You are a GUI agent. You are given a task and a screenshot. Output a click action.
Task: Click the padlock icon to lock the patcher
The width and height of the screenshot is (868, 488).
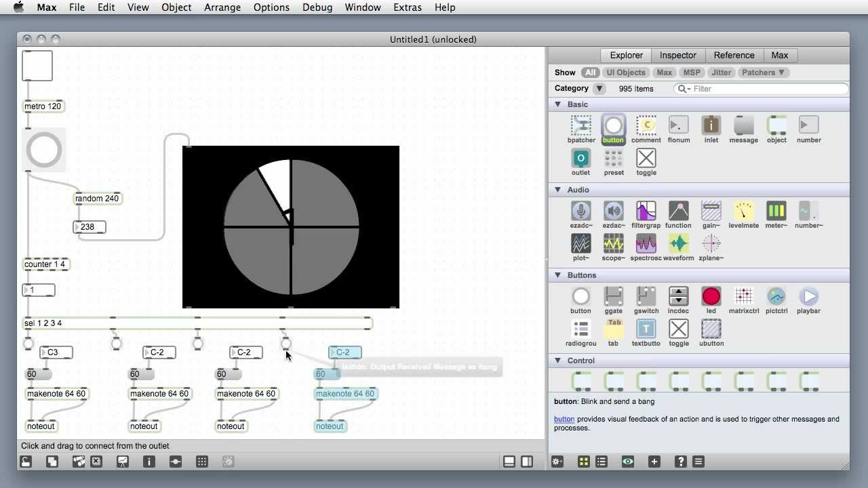[x=24, y=462]
